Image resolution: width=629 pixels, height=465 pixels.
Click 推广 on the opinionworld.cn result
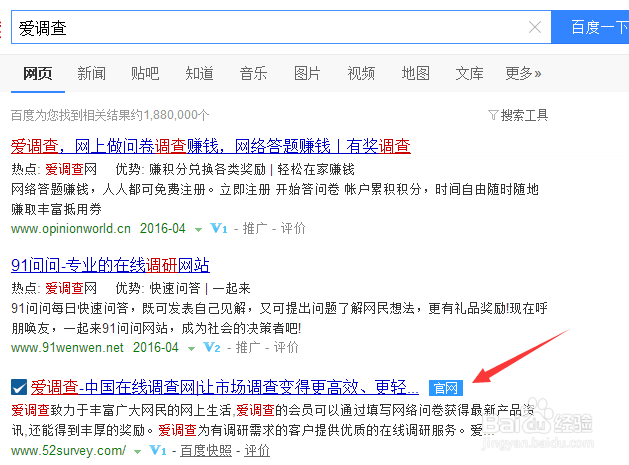pos(255,229)
